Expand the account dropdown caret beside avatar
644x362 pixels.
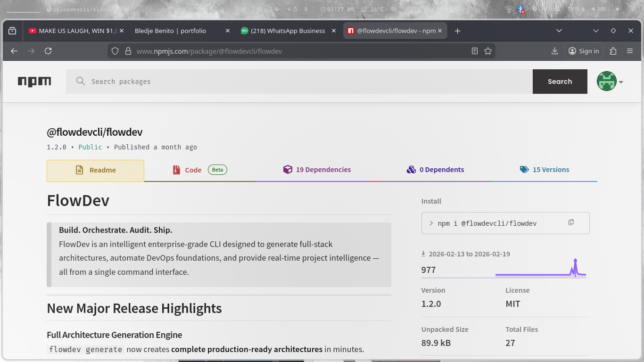pyautogui.click(x=621, y=82)
